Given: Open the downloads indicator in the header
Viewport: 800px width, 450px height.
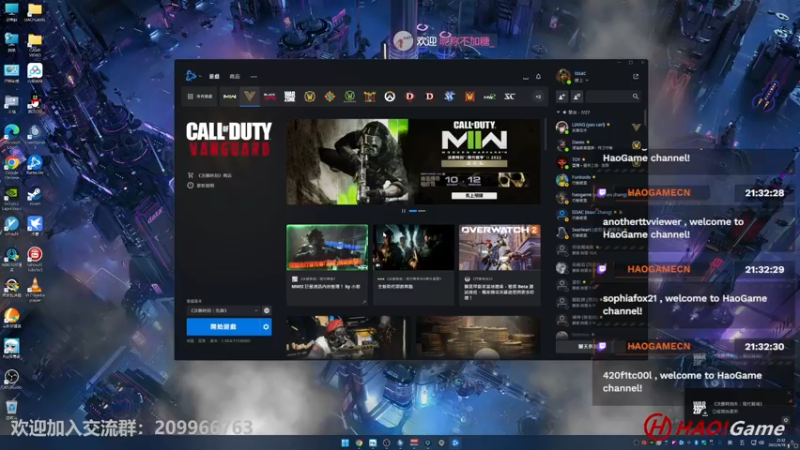Looking at the screenshot, I should (x=526, y=77).
